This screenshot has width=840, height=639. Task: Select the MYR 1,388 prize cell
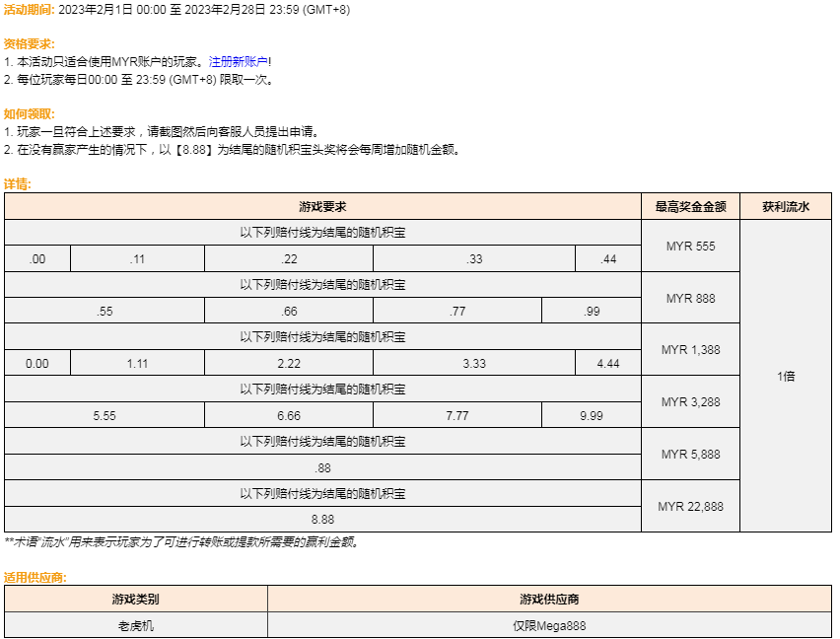point(690,350)
